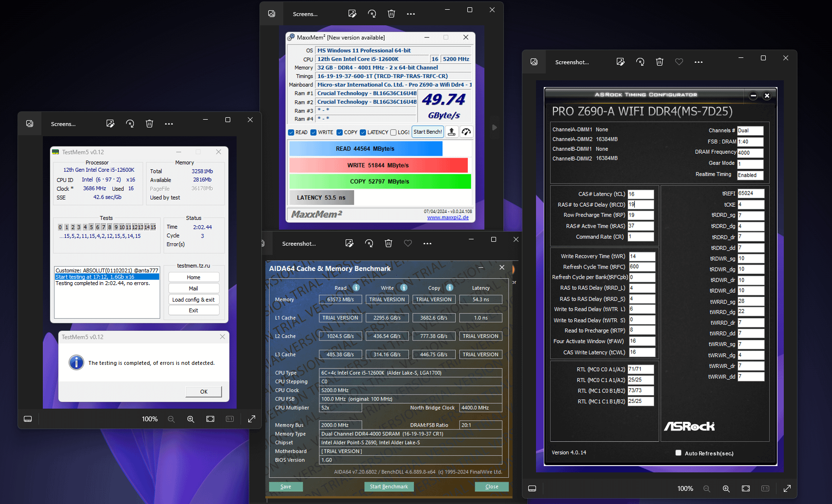Enable the LOG checkbox in MaxxMem
This screenshot has height=504, width=832.
click(x=393, y=132)
